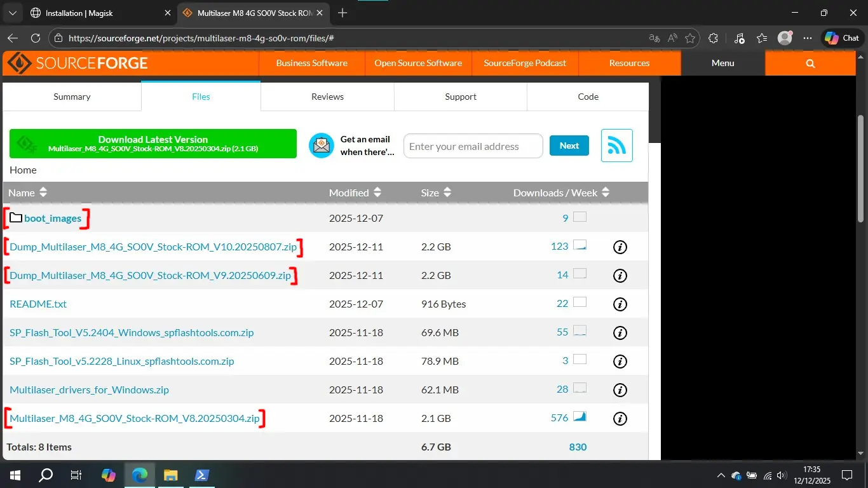Click the SourceForge search magnifier icon
The image size is (868, 488).
810,64
